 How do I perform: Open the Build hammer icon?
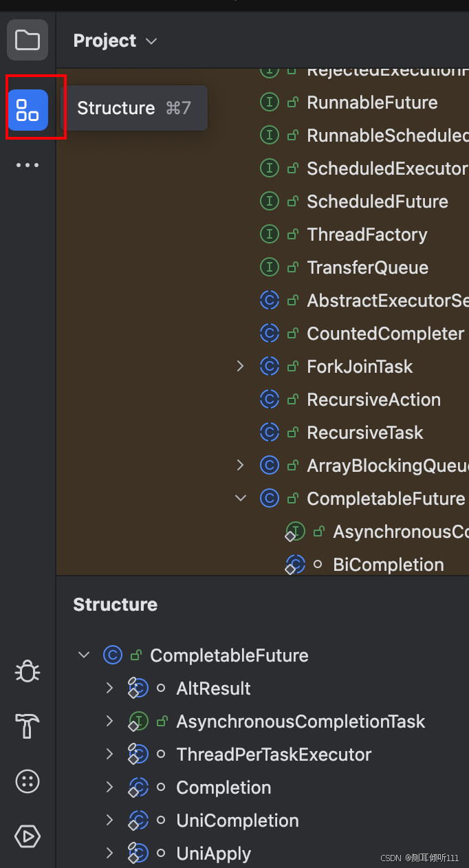coord(28,726)
